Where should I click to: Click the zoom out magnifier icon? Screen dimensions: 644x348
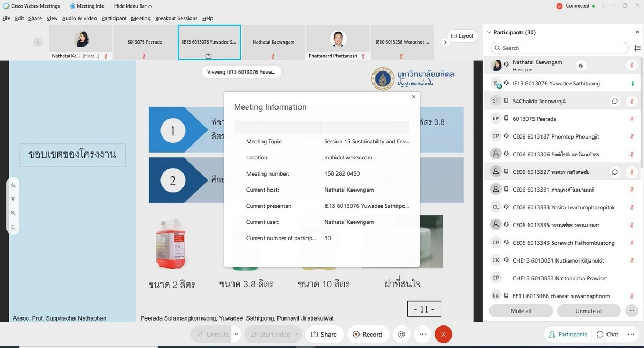[13, 227]
